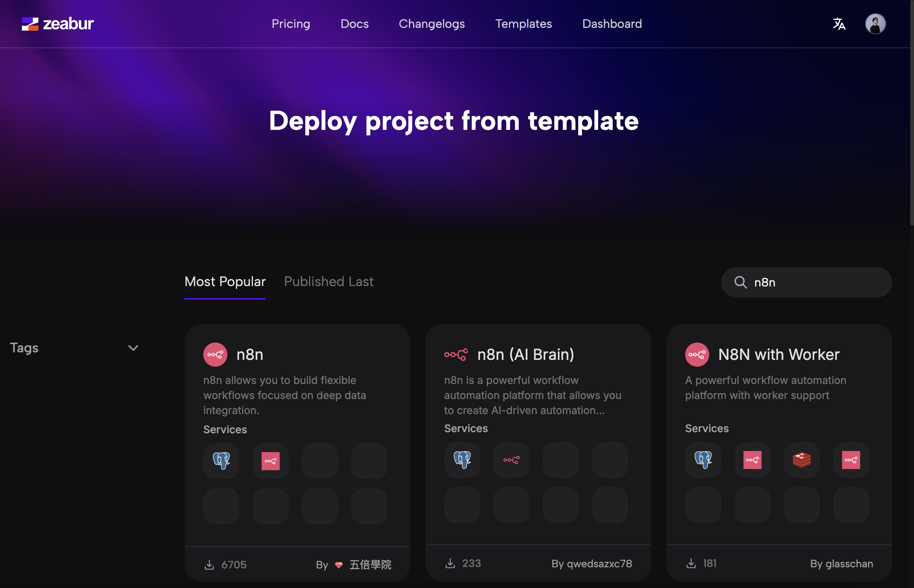Click the search magnifier icon
Screen dimensions: 914x588
[740, 282]
